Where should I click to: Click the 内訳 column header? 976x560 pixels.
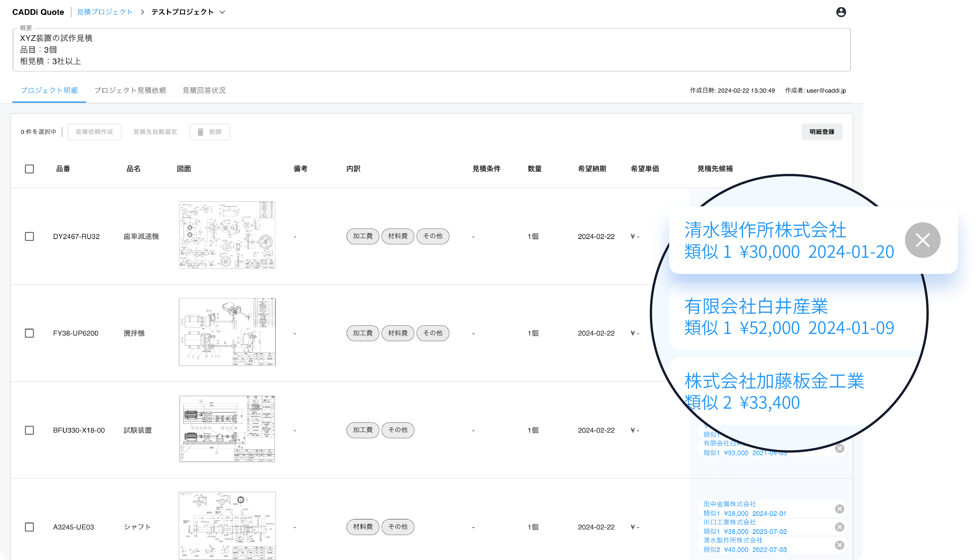(353, 169)
